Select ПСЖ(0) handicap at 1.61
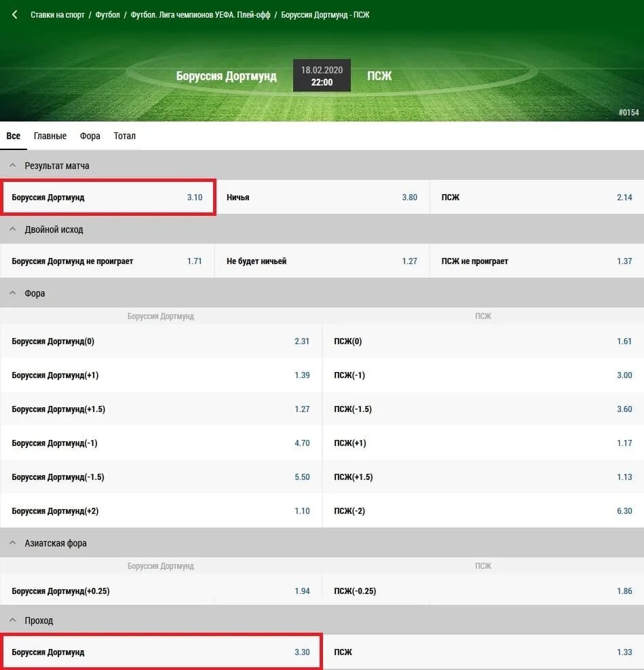This screenshot has width=644, height=670. 483,341
